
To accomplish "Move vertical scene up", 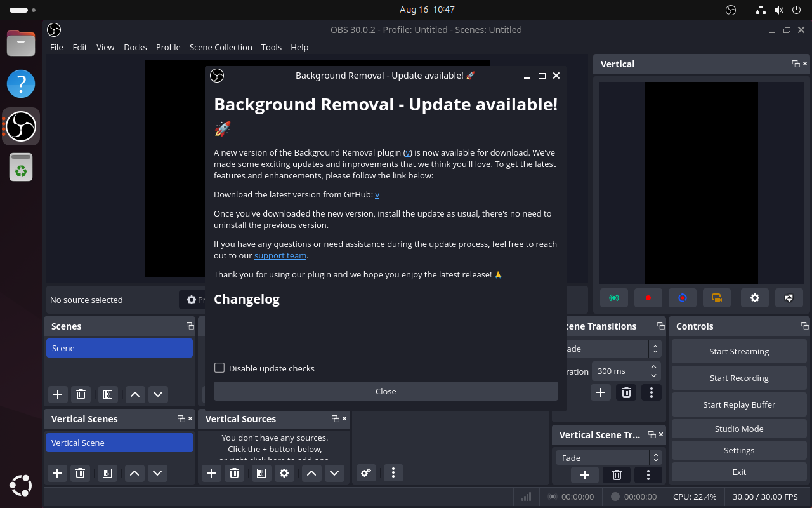I will (134, 473).
